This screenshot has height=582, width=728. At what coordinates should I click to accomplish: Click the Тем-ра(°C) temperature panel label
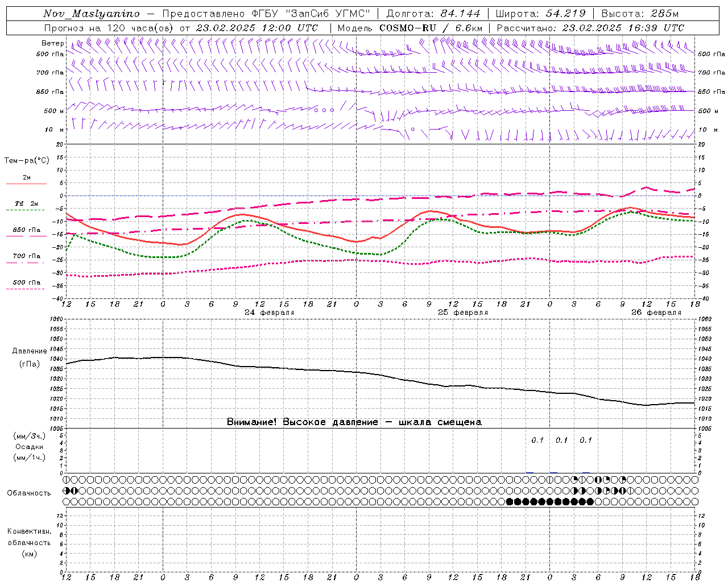pyautogui.click(x=27, y=161)
